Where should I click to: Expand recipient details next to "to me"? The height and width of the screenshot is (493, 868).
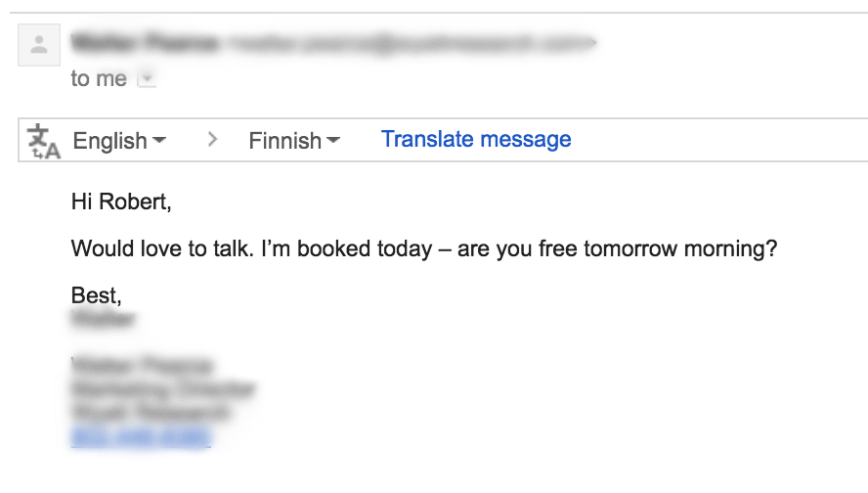(x=146, y=80)
